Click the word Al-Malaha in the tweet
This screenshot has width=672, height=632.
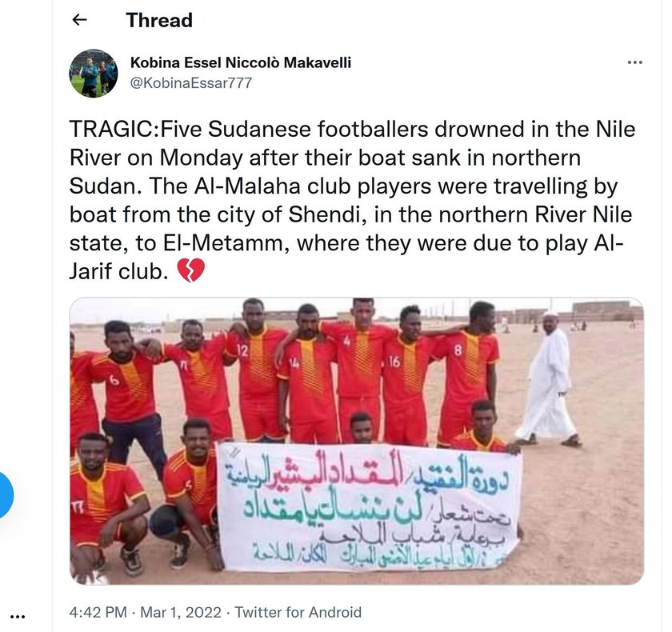247,186
